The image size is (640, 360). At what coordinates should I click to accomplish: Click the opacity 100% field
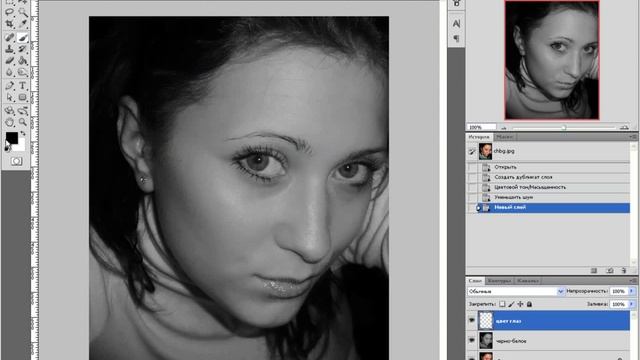pyautogui.click(x=619, y=291)
